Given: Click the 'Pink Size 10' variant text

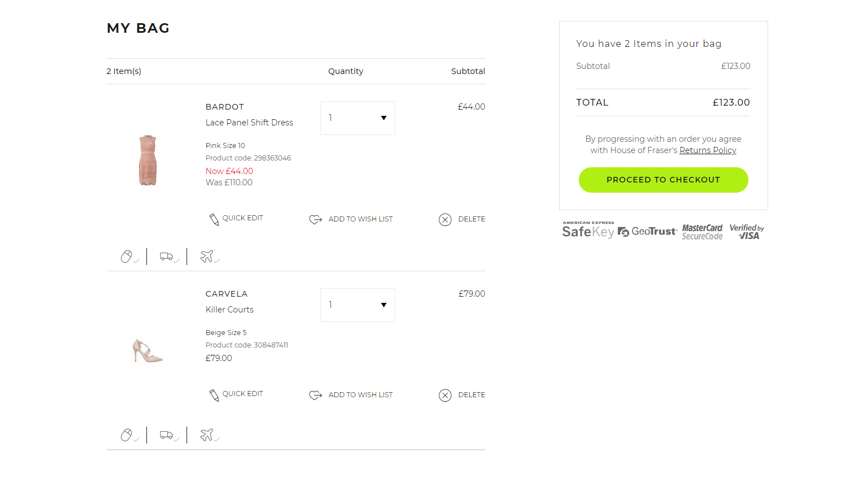Looking at the screenshot, I should point(226,146).
